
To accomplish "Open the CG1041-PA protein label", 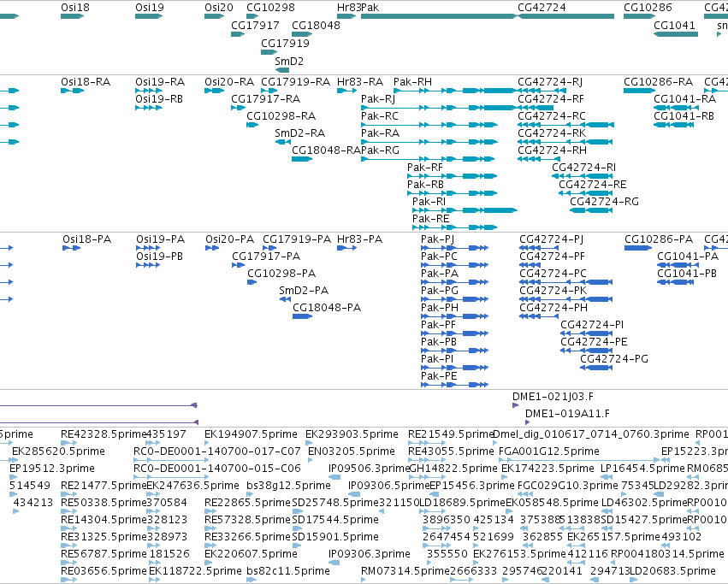I will click(x=688, y=257).
